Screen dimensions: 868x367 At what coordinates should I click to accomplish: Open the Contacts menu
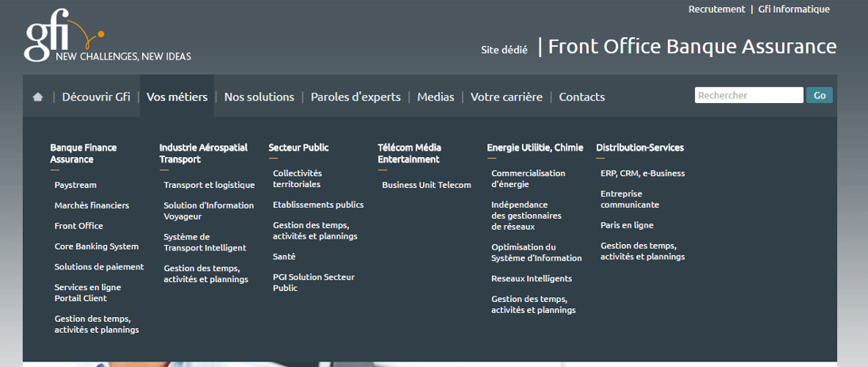(582, 97)
